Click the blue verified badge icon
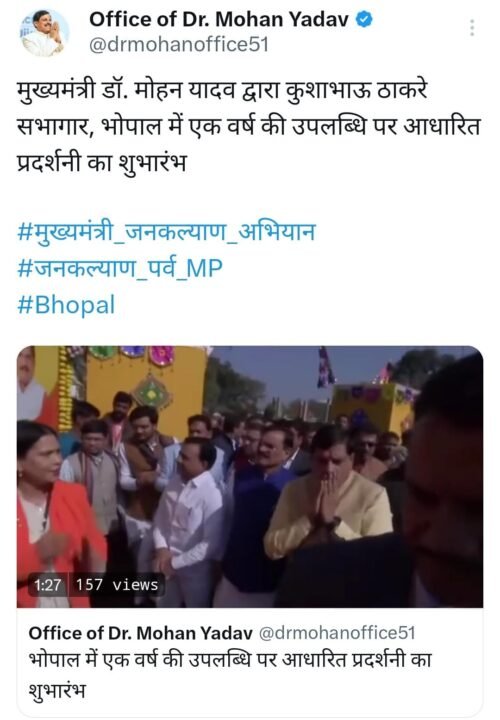 coord(365,20)
